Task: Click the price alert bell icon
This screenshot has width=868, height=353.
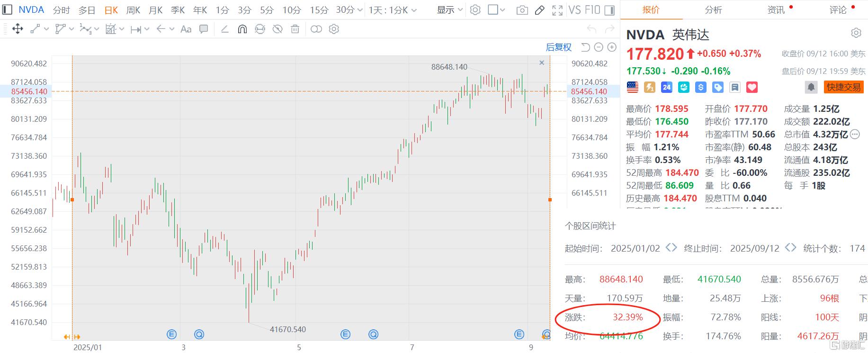Action: (811, 87)
